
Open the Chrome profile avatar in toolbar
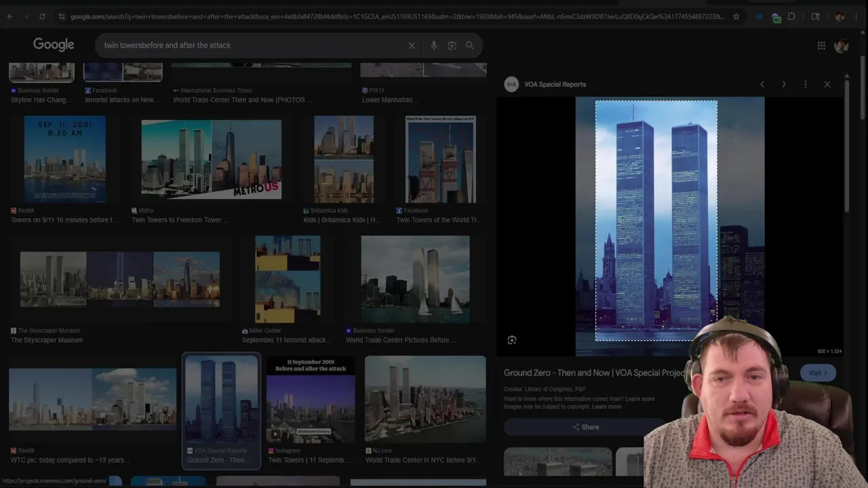tap(840, 16)
